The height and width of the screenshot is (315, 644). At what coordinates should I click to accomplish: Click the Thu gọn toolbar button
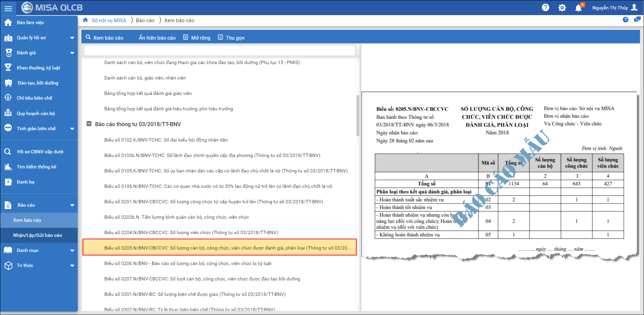(231, 38)
